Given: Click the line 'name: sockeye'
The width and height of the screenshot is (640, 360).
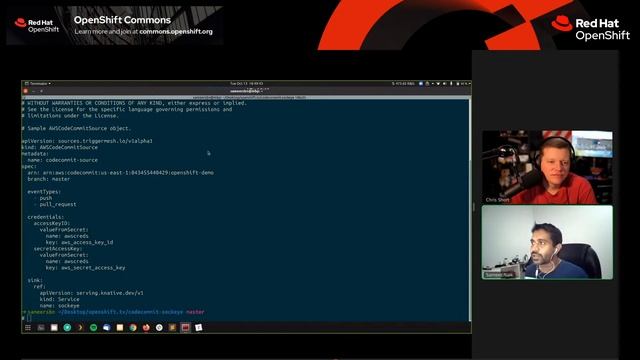Looking at the screenshot, I should pos(60,305).
